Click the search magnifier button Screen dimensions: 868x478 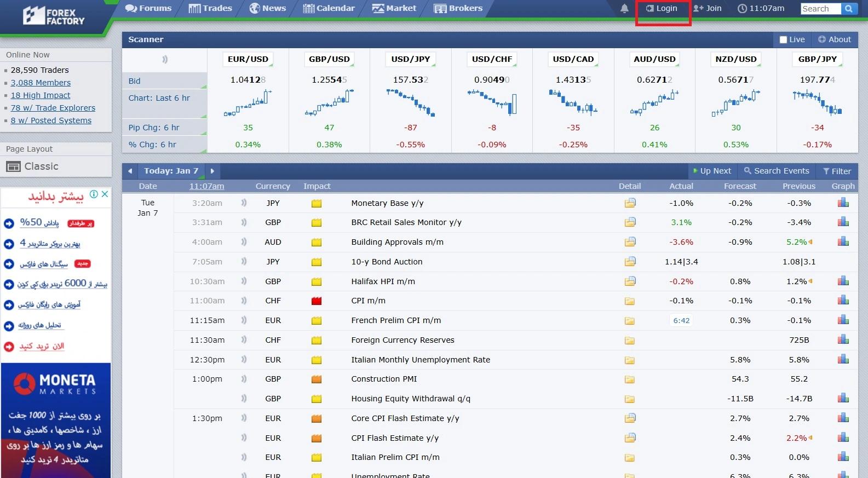pos(848,9)
